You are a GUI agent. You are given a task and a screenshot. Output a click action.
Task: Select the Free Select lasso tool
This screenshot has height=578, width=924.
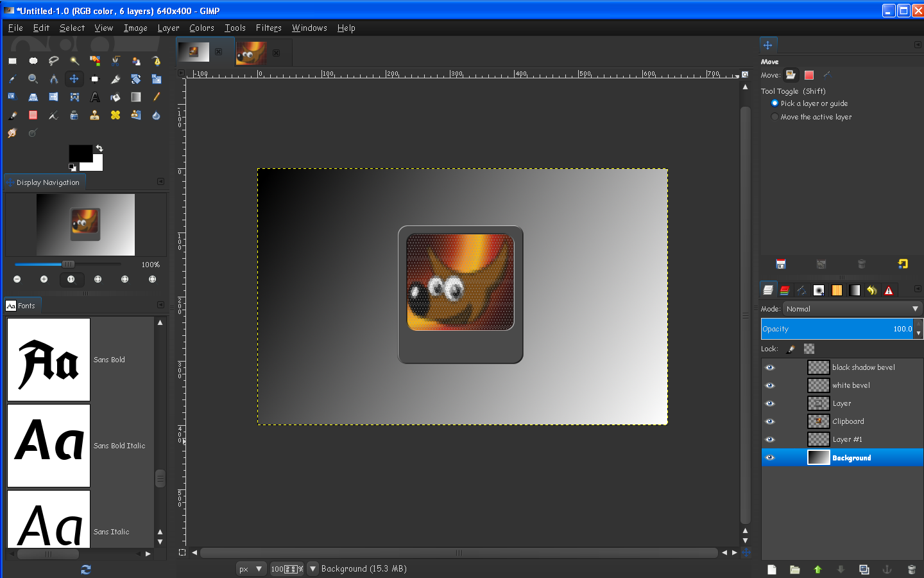(x=54, y=61)
